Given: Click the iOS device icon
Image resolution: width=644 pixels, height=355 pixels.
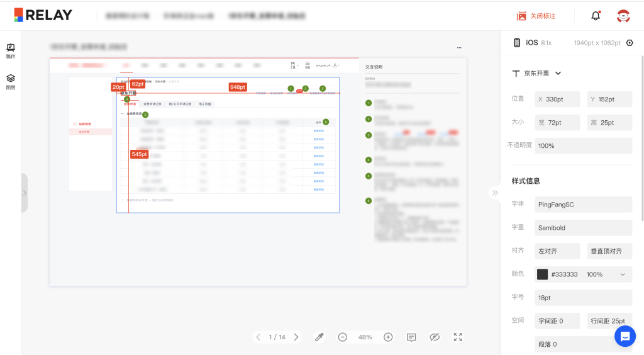Looking at the screenshot, I should (517, 43).
